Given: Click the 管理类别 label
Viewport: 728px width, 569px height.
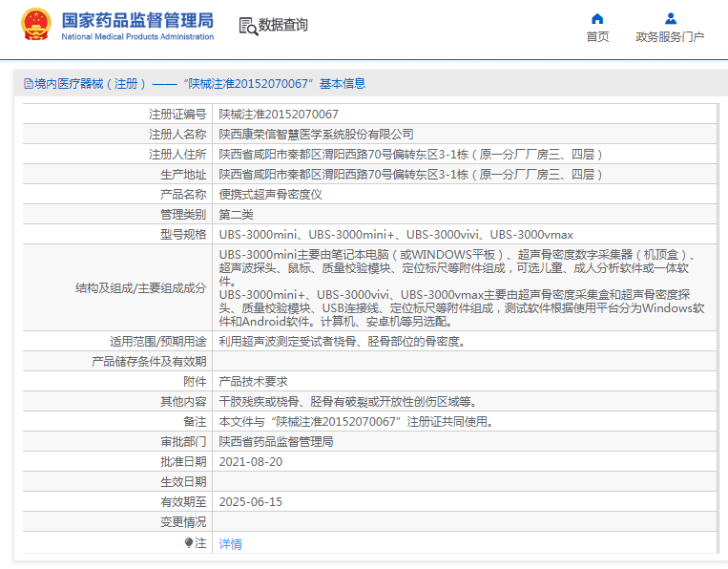Looking at the screenshot, I should [x=183, y=214].
